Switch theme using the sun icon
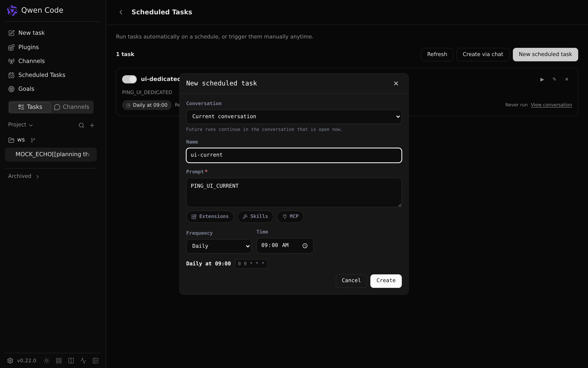This screenshot has height=368, width=588. (46, 360)
